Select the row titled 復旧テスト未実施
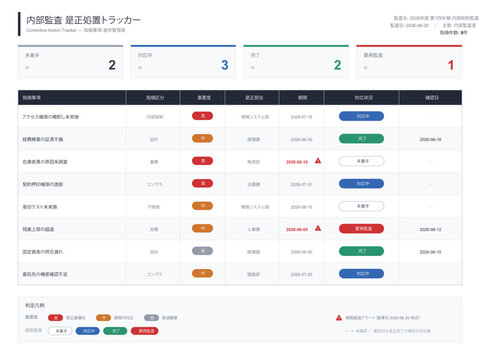 pos(240,206)
